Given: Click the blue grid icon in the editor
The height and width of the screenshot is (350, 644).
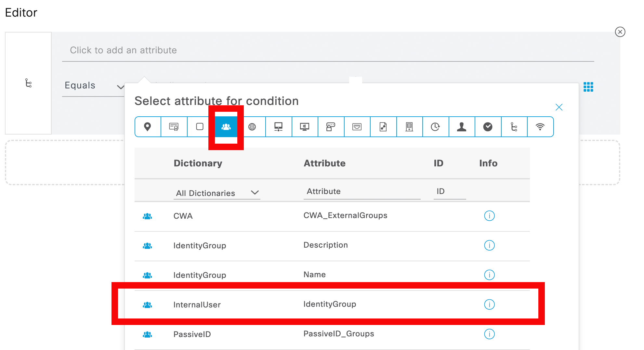Looking at the screenshot, I should pyautogui.click(x=588, y=87).
